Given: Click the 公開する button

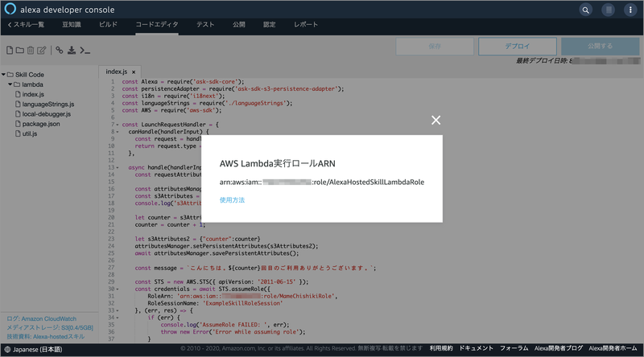Looking at the screenshot, I should (600, 47).
